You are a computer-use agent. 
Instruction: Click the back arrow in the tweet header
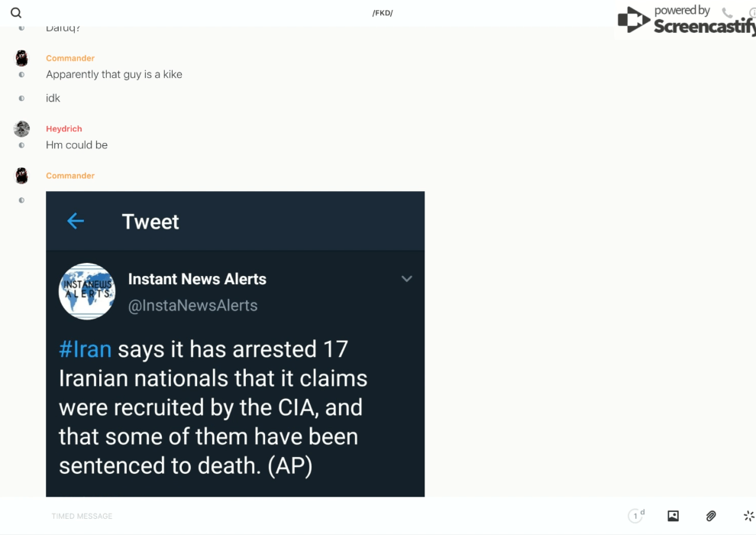(x=75, y=222)
